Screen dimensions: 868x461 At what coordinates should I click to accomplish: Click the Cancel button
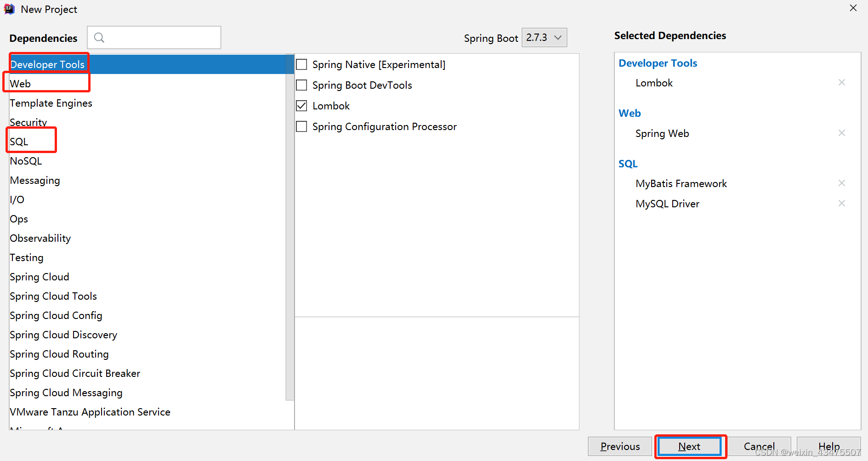coord(759,446)
